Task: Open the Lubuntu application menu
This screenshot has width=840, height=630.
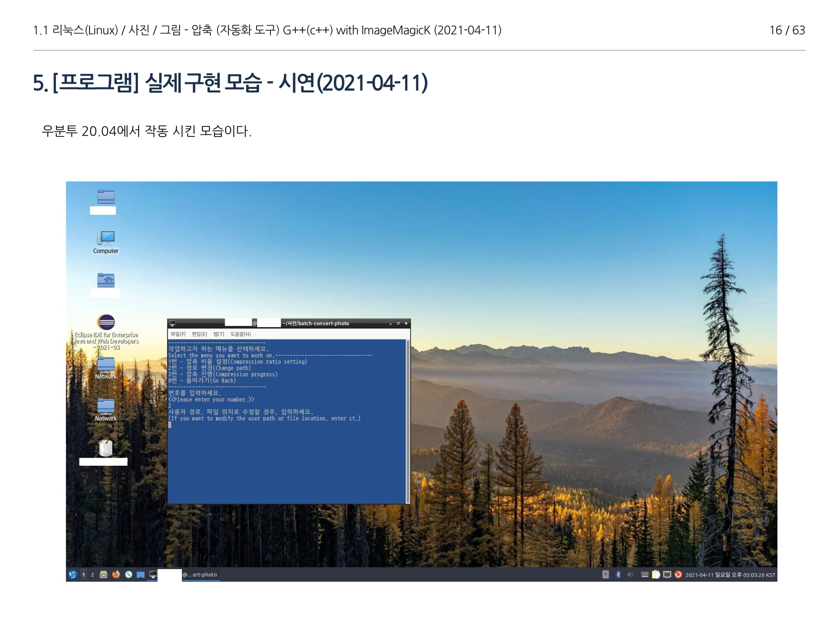Action: tap(73, 575)
